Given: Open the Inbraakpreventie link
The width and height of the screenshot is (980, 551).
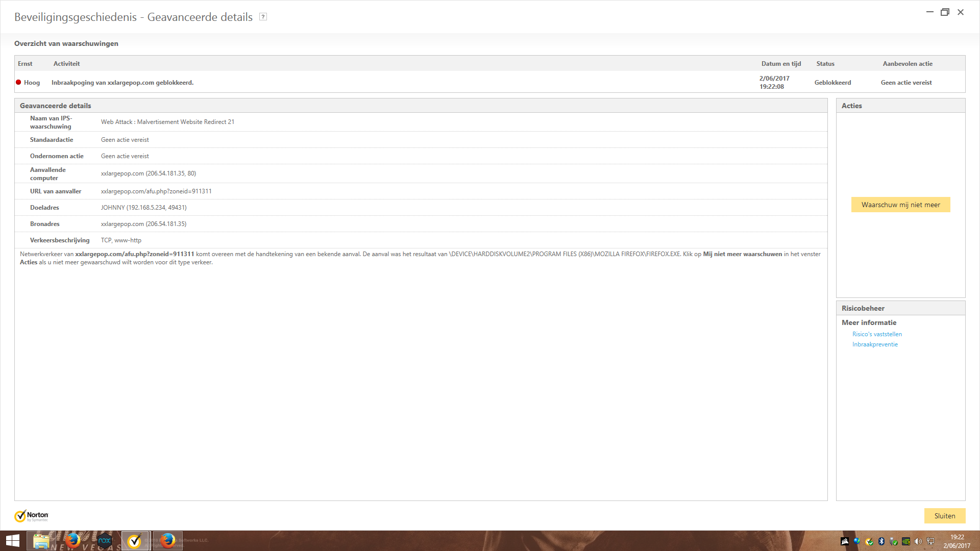Looking at the screenshot, I should [x=875, y=344].
